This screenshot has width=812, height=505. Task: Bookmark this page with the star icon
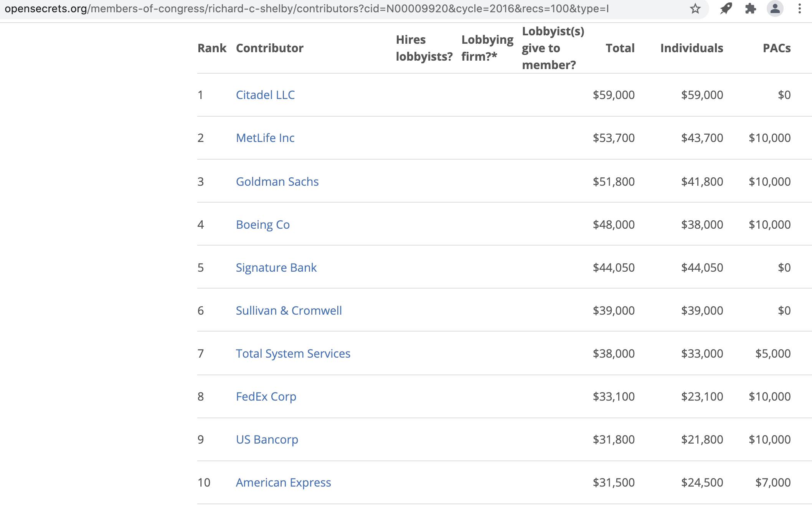pos(695,8)
